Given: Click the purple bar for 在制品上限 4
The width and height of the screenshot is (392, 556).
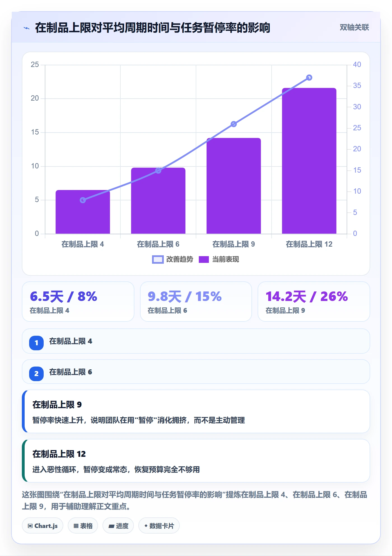Looking at the screenshot, I should click(x=83, y=212).
